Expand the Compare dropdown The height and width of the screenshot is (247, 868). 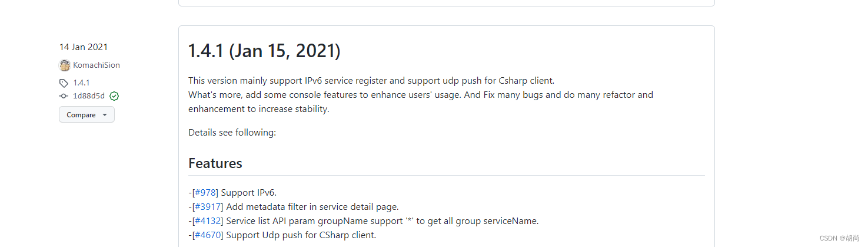pos(87,115)
